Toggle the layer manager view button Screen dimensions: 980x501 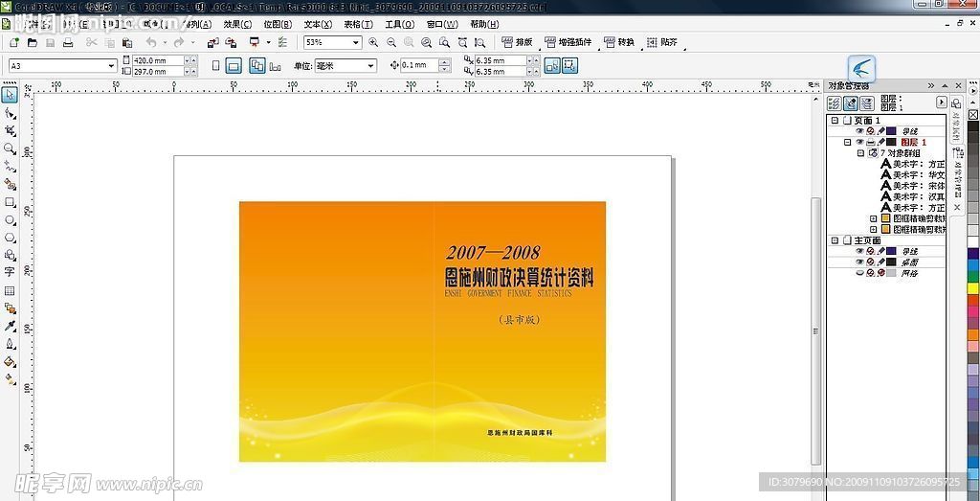pos(866,103)
